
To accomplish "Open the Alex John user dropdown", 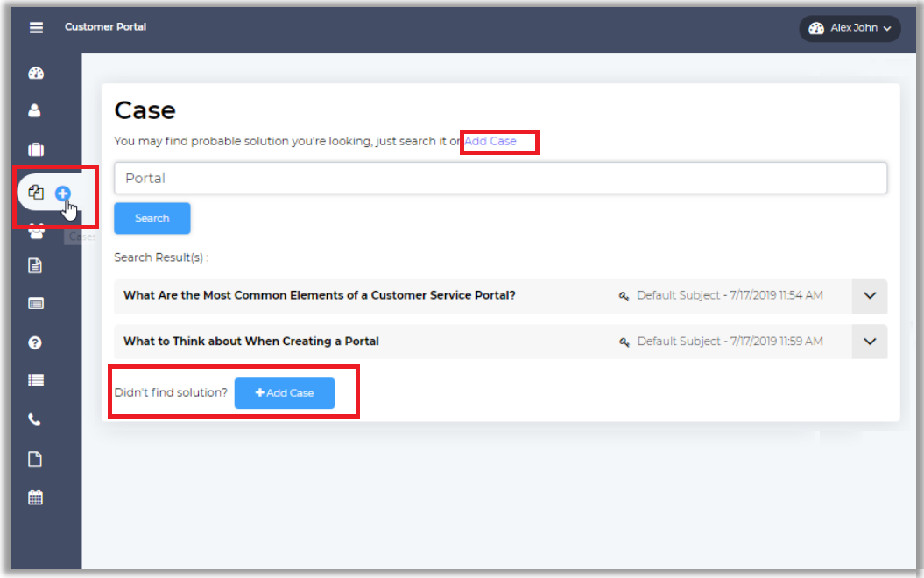I will pos(850,28).
